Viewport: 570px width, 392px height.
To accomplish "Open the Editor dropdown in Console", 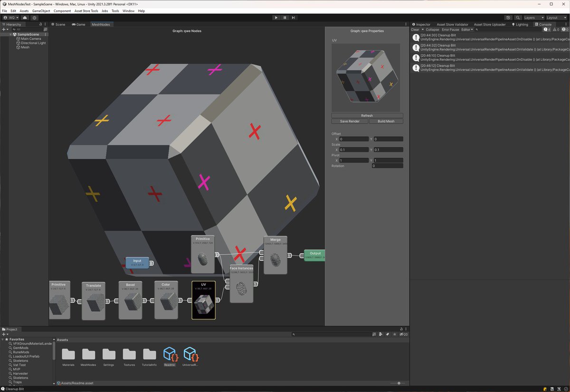I will pyautogui.click(x=467, y=29).
